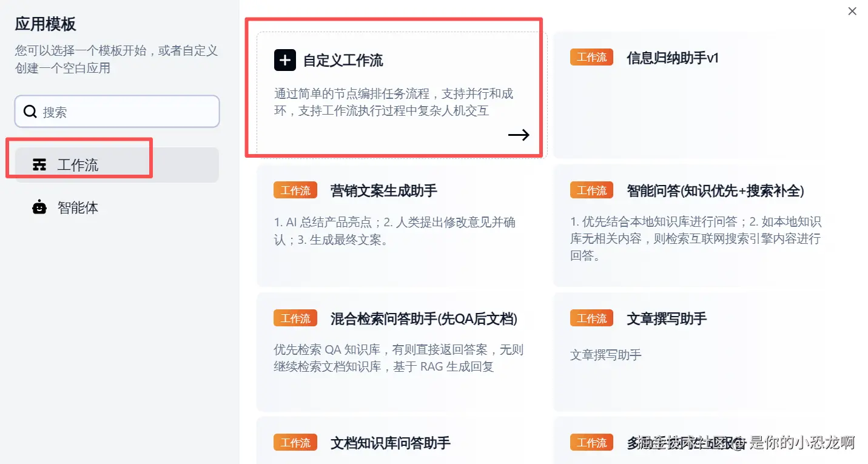Click the 工作流 badge on 营销文案生成助手
This screenshot has width=868, height=464.
(x=295, y=190)
